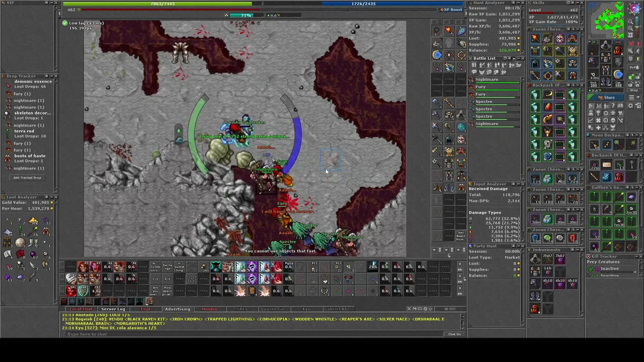Go up one level in the Zaoan Chess container
Screen dimensions: 644x362
(574, 29)
